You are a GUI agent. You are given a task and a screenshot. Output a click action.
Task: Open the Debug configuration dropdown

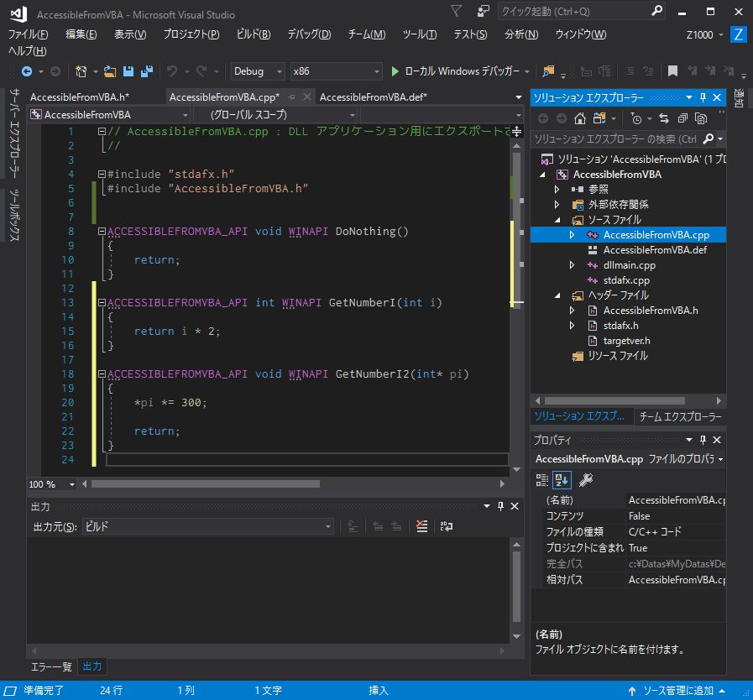258,71
